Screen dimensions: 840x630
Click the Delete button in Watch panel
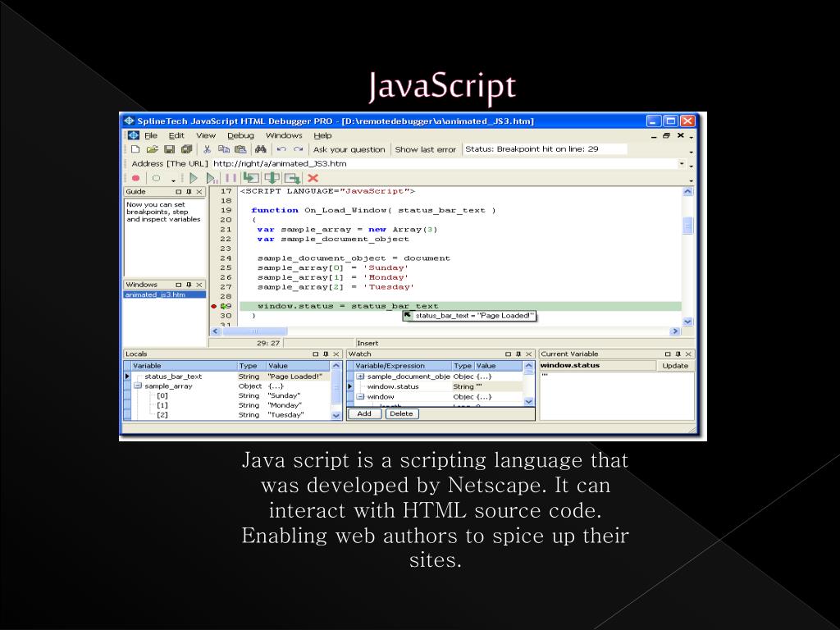point(401,413)
